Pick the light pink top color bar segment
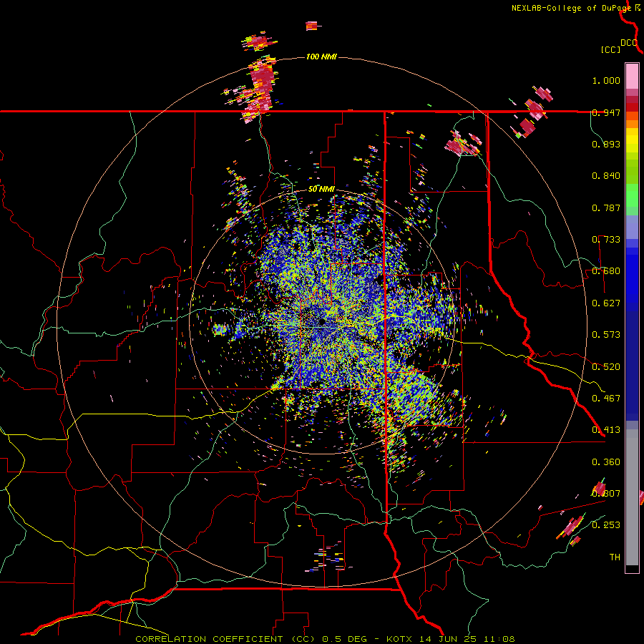This screenshot has height=644, width=644. tap(632, 77)
